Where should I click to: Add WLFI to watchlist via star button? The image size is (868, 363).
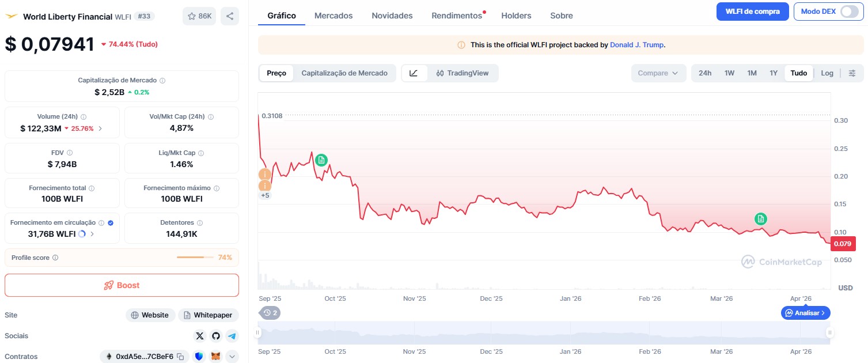coord(199,16)
